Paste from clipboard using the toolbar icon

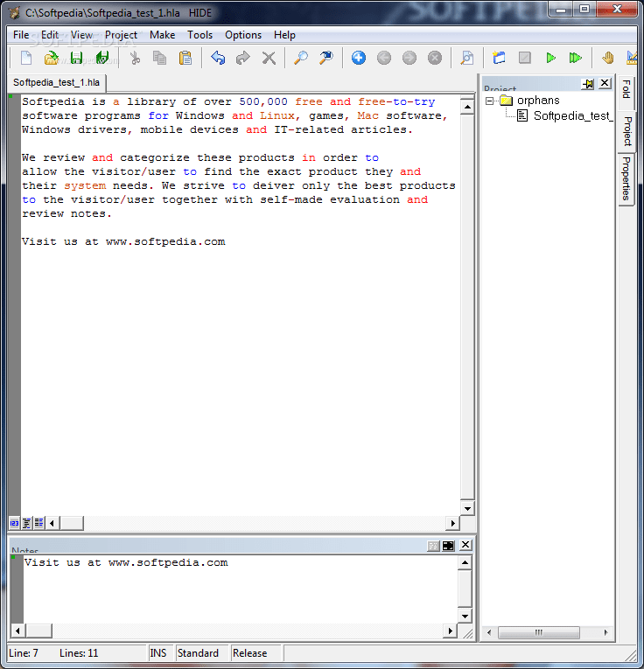185,58
